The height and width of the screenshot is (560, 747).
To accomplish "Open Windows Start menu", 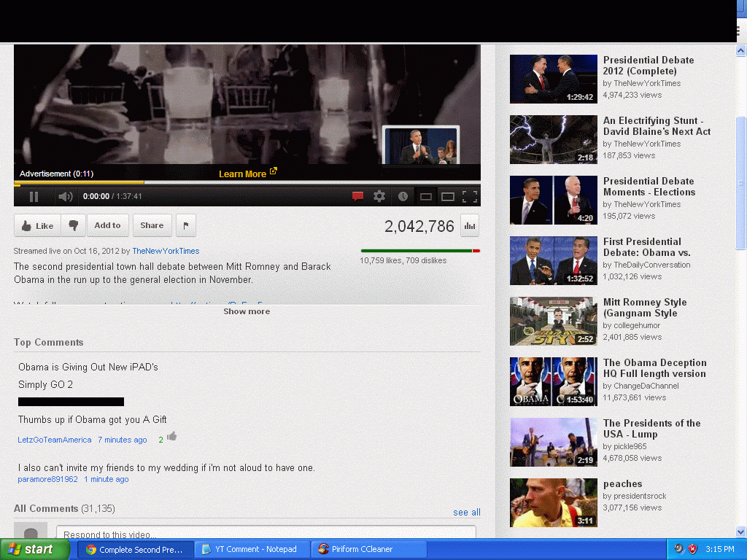I will [34, 550].
